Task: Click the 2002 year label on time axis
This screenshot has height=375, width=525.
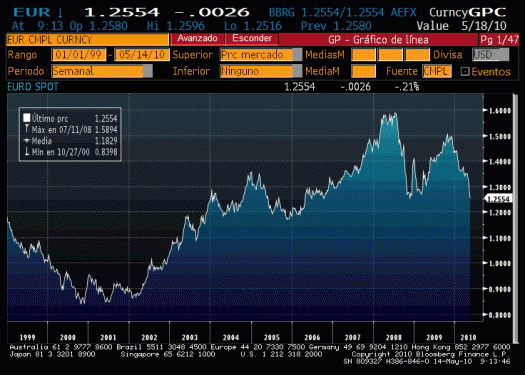Action: click(x=149, y=337)
